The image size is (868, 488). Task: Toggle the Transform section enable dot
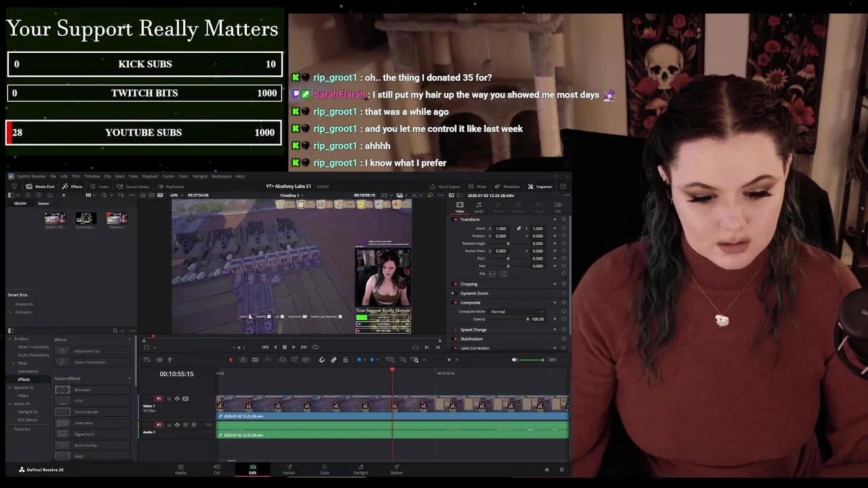[456, 220]
